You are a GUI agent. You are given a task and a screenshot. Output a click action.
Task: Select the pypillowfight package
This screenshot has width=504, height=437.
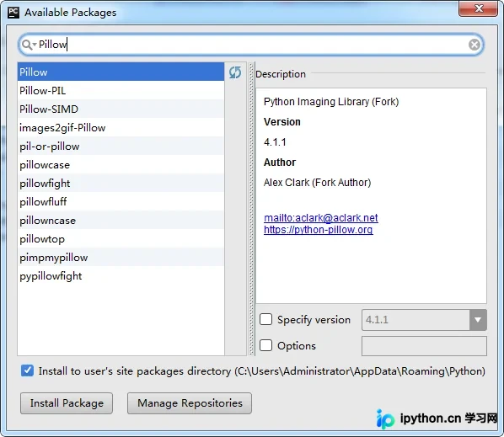121,276
